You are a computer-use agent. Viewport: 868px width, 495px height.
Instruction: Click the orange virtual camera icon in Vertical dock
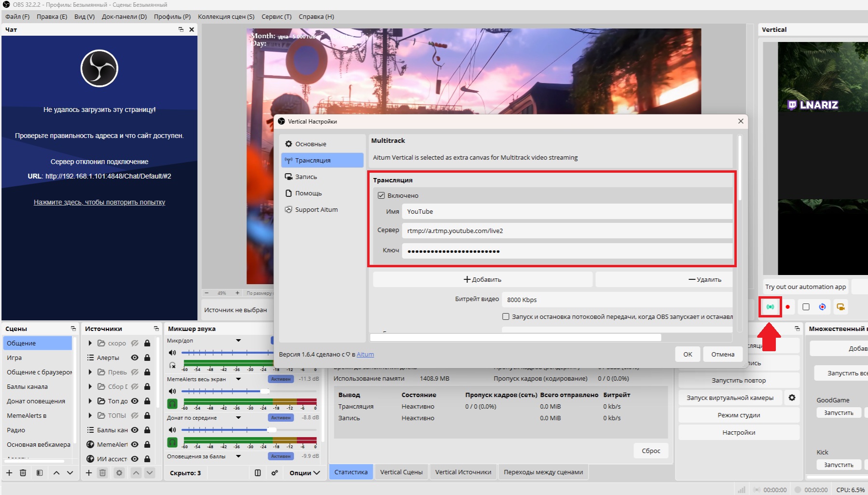tap(840, 307)
